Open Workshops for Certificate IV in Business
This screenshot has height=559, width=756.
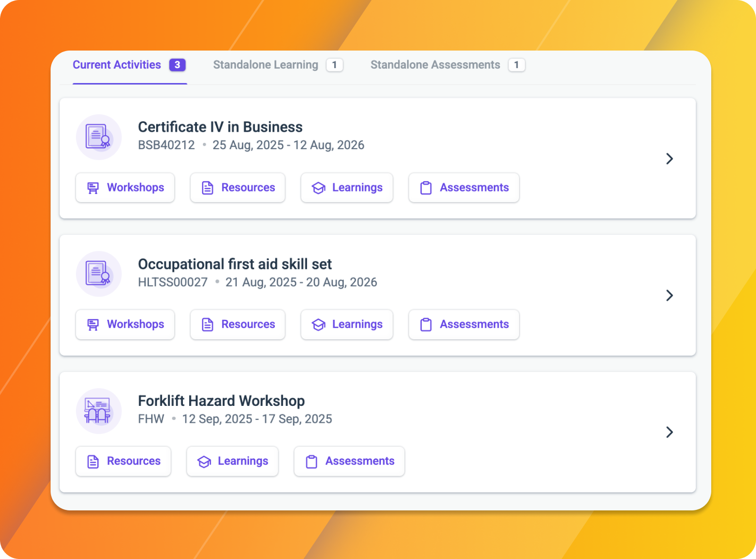click(x=125, y=188)
